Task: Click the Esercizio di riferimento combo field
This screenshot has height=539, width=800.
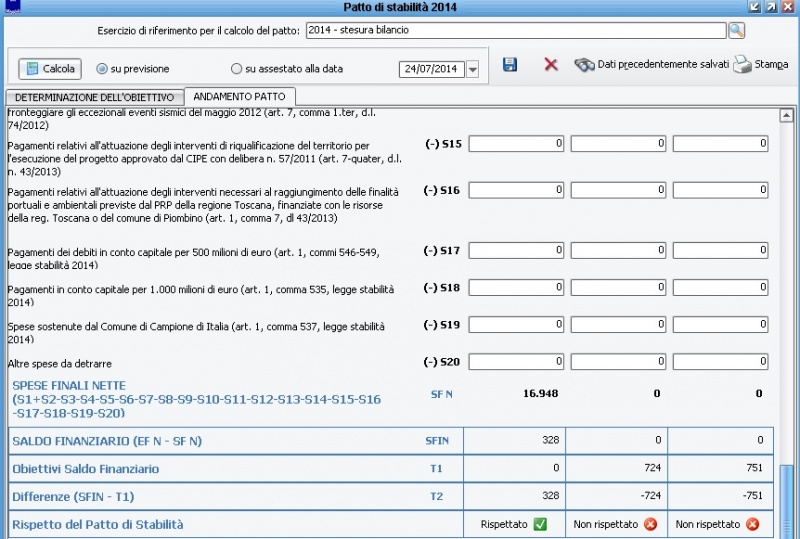Action: click(516, 30)
